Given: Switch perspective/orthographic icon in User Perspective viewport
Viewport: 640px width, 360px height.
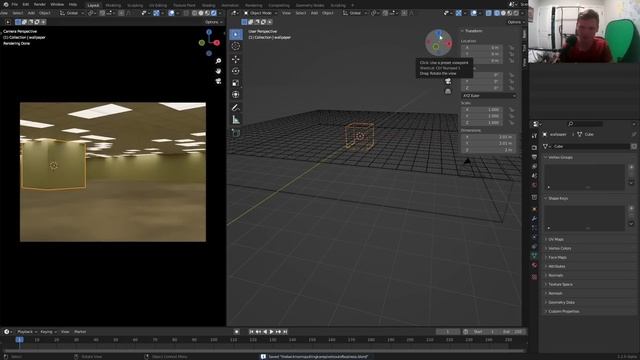Looking at the screenshot, I should 448,91.
